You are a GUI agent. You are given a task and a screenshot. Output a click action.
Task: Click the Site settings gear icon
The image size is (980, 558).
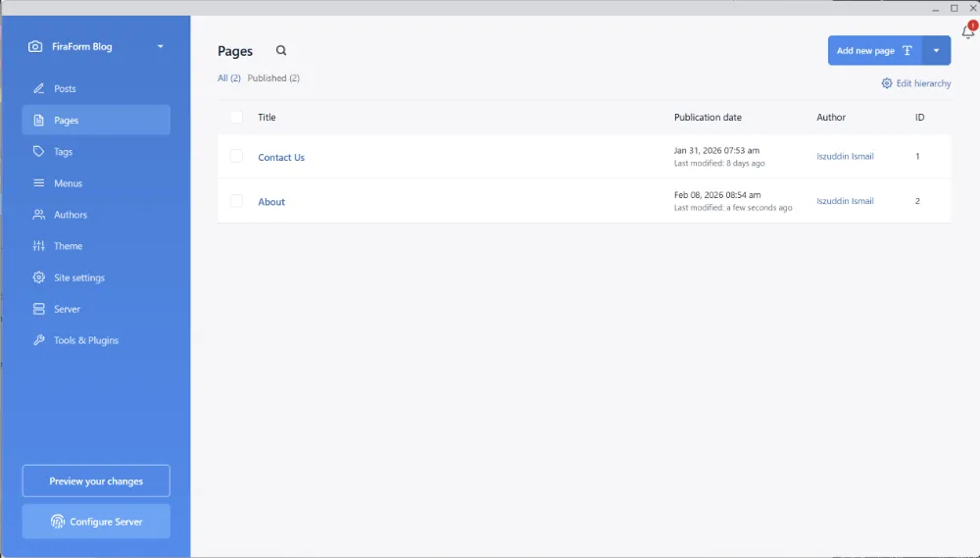[39, 278]
